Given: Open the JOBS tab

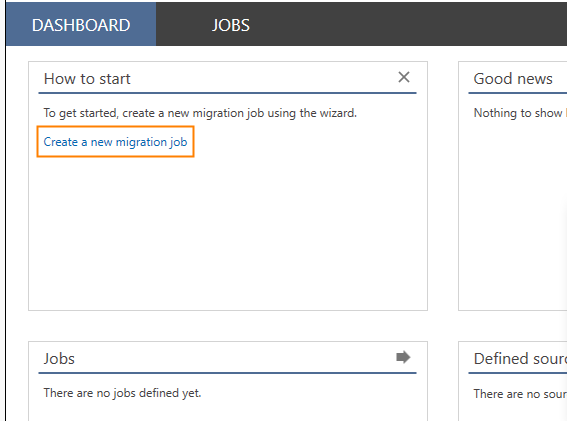Looking at the screenshot, I should [x=231, y=25].
